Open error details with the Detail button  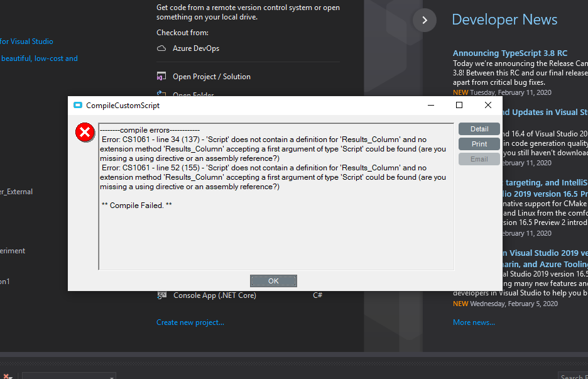click(479, 129)
